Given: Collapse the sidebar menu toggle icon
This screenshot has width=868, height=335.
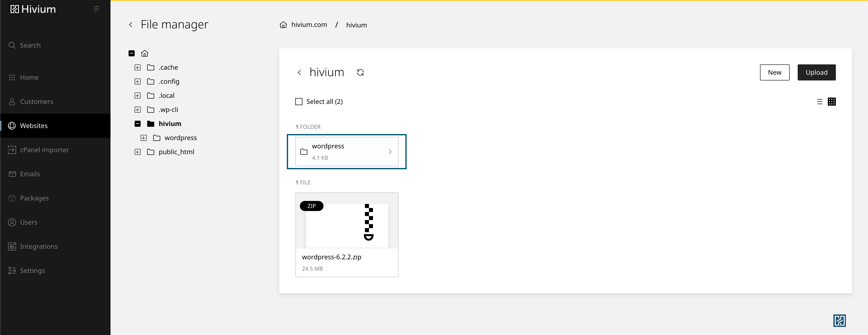Looking at the screenshot, I should [x=96, y=9].
